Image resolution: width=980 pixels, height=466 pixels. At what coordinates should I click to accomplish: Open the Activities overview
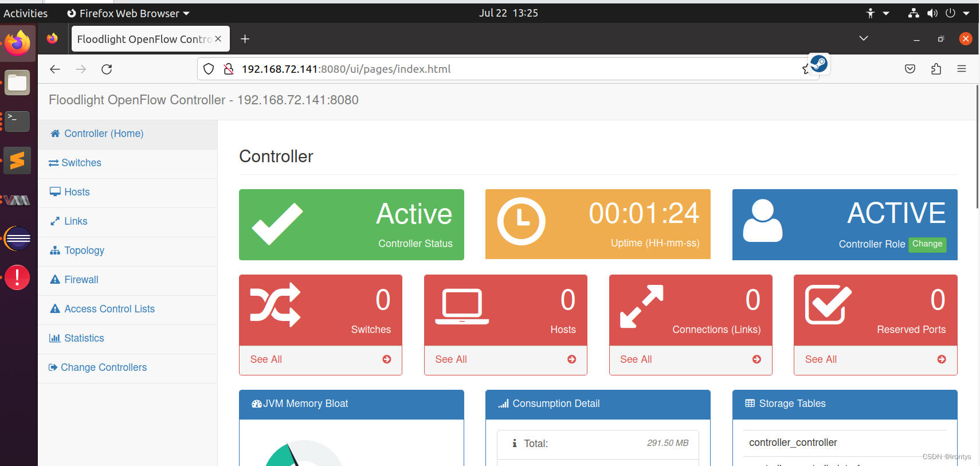tap(26, 13)
